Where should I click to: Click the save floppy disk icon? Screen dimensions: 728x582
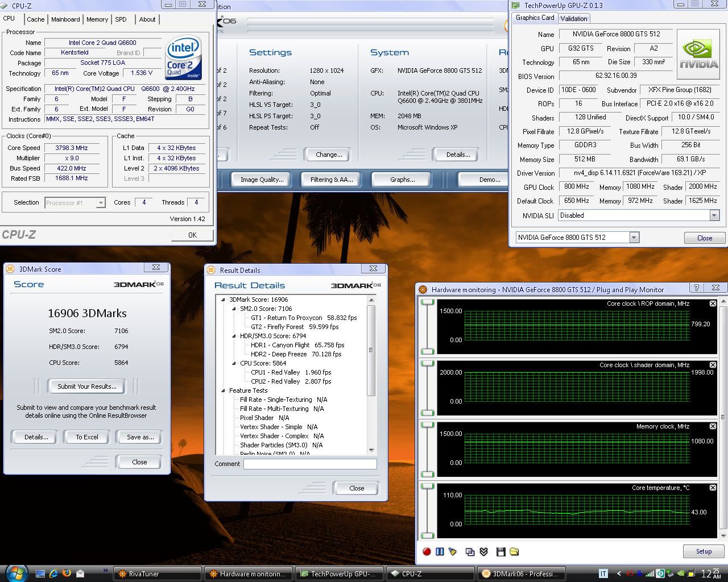(500, 551)
